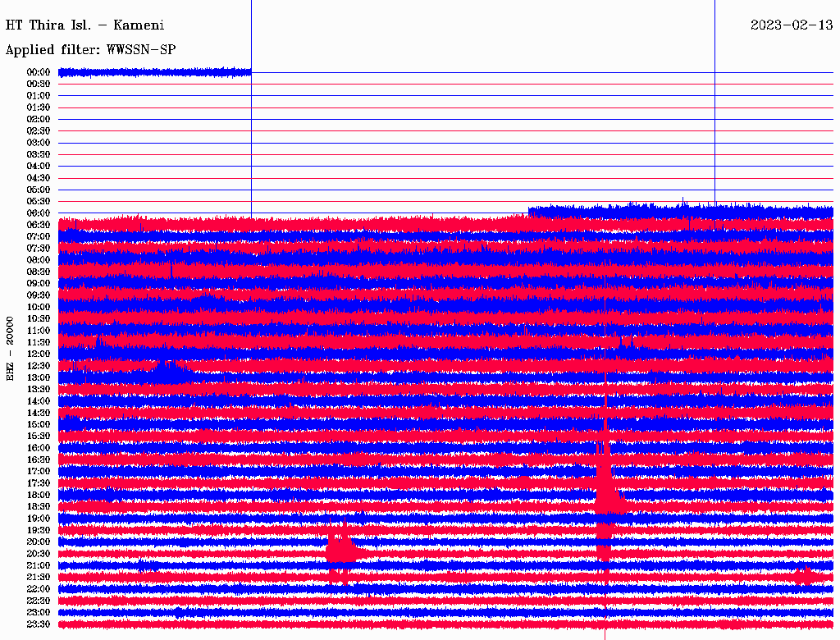840x640 pixels.
Task: Select the 06:00 time label
Action: [x=39, y=213]
